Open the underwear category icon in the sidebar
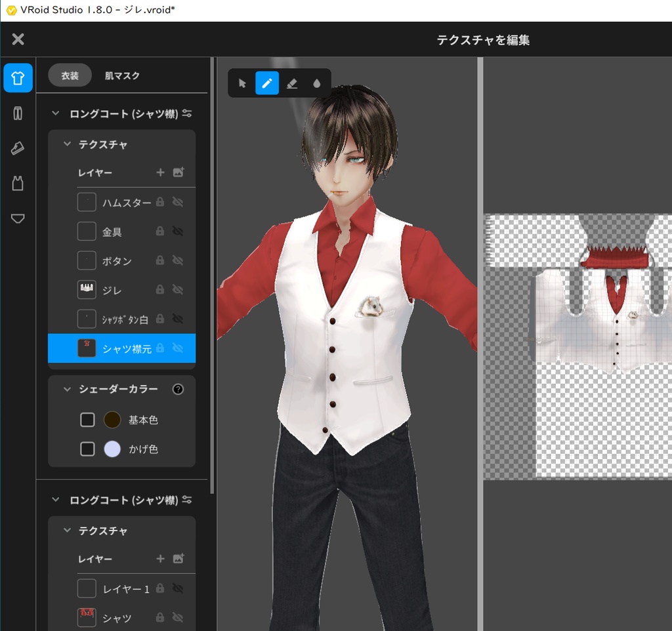 [x=18, y=218]
